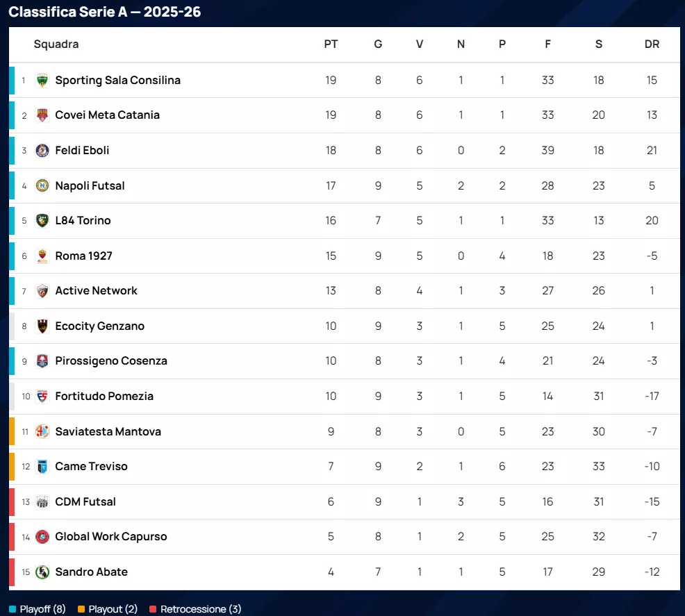The width and height of the screenshot is (685, 616).
Task: Click the L84 Torino club logo
Action: coord(42,221)
